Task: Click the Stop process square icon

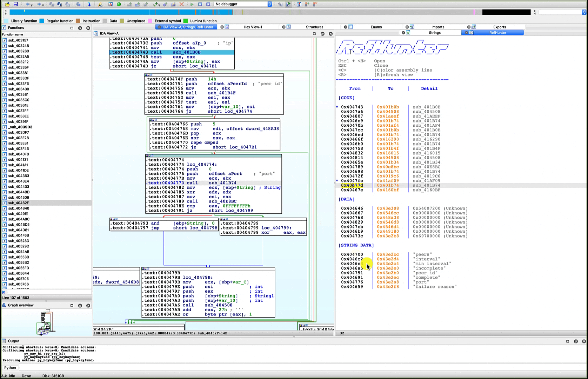Action: point(208,4)
